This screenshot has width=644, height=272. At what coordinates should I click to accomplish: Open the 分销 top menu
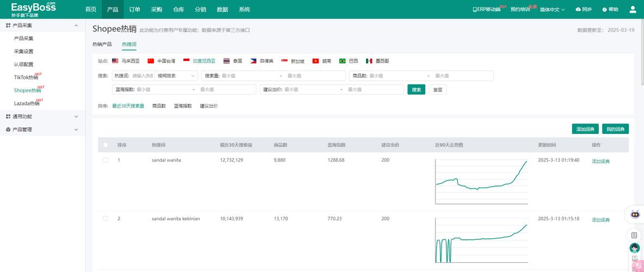(200, 9)
